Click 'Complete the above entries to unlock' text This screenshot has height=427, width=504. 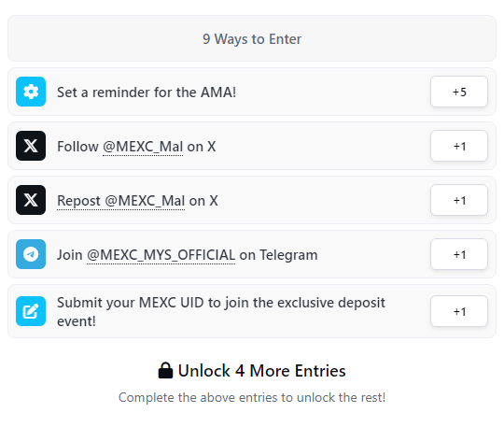coord(252,397)
